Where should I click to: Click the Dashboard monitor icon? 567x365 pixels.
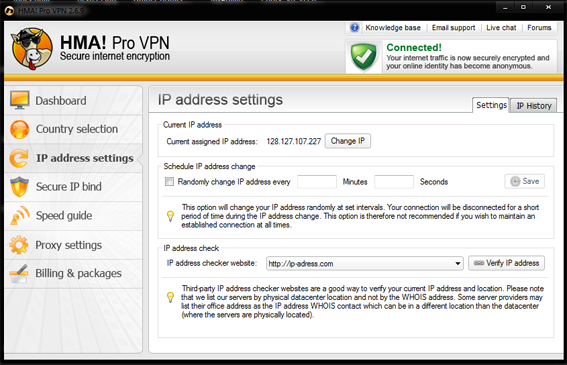click(x=20, y=100)
